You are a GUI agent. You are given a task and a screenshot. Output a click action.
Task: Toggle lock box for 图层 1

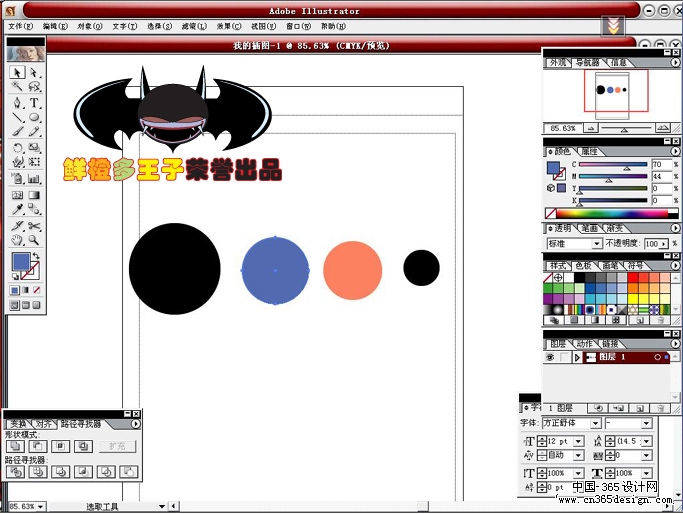pos(565,357)
